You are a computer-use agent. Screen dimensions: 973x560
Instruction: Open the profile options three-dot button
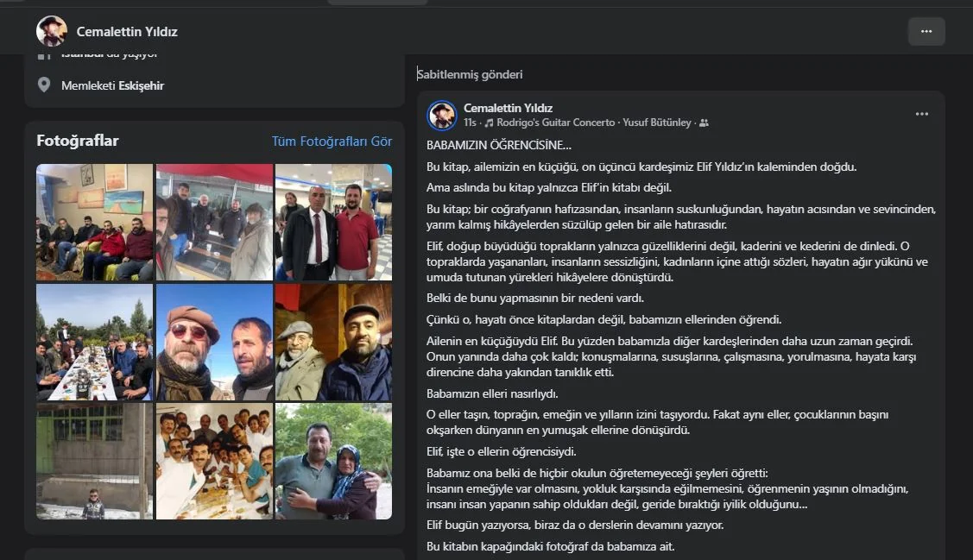click(x=926, y=32)
